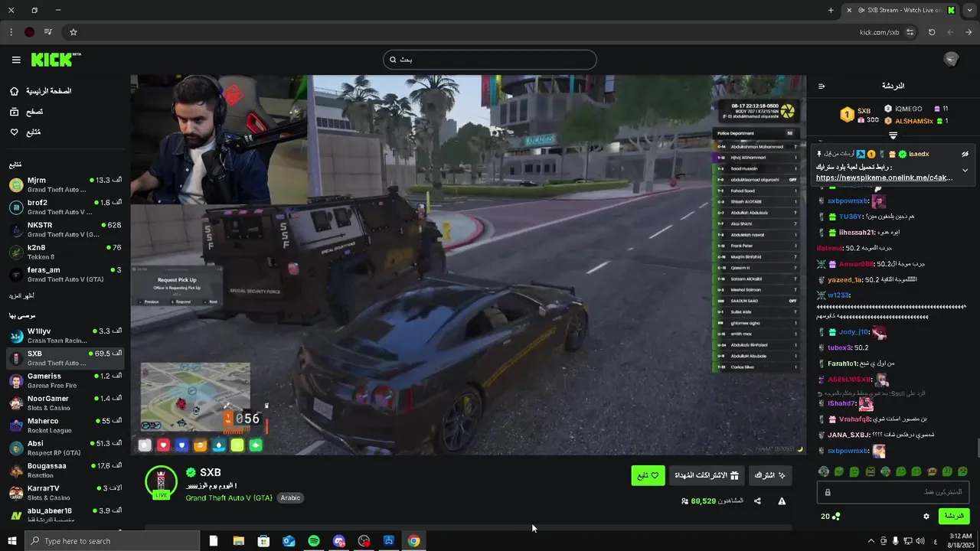Click the Arabic language tag
The width and height of the screenshot is (980, 551).
tap(290, 497)
